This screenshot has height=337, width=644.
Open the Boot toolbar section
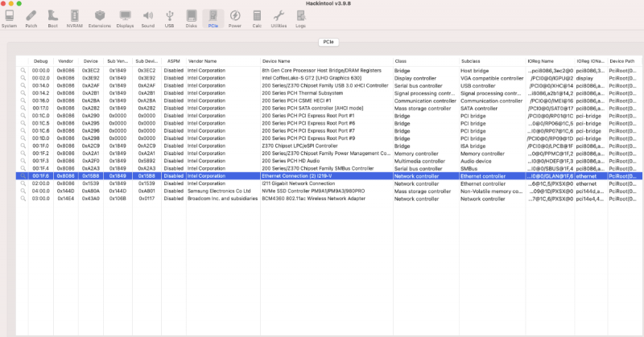(x=52, y=18)
